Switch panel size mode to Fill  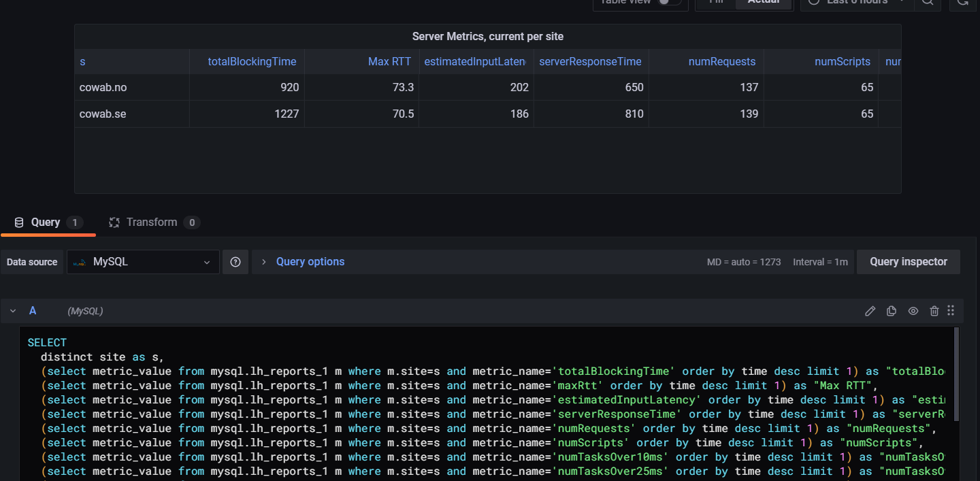(715, 2)
